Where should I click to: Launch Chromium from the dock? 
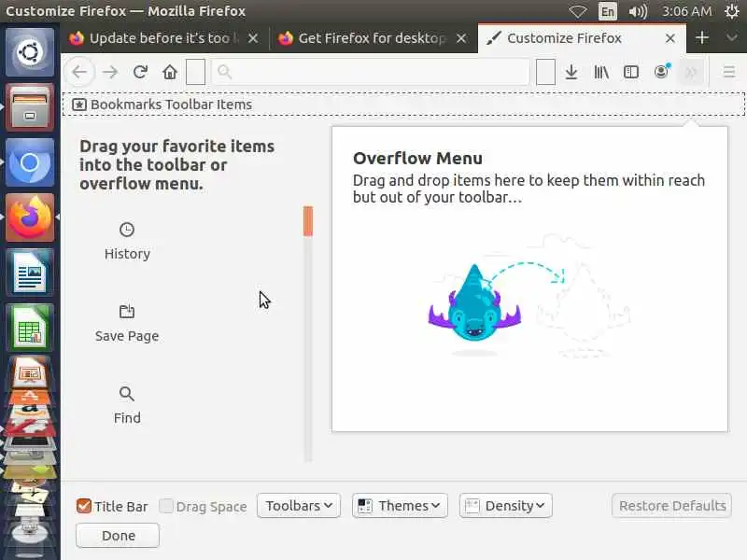coord(30,162)
